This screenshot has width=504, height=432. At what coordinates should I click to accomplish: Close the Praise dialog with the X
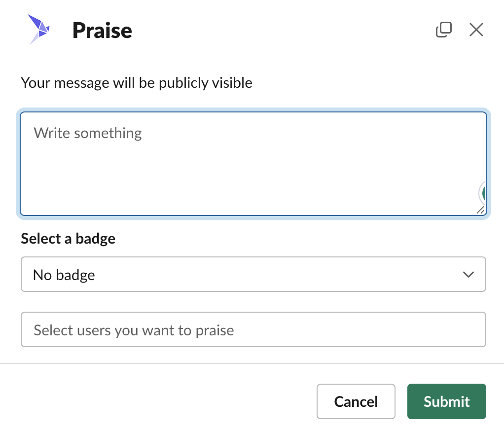(476, 30)
